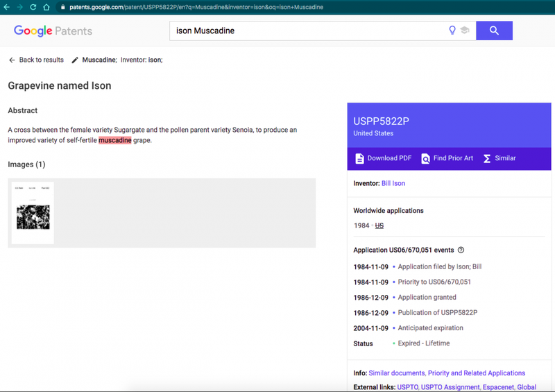The image size is (555, 392).
Task: Click the 1984 application year
Action: (361, 225)
